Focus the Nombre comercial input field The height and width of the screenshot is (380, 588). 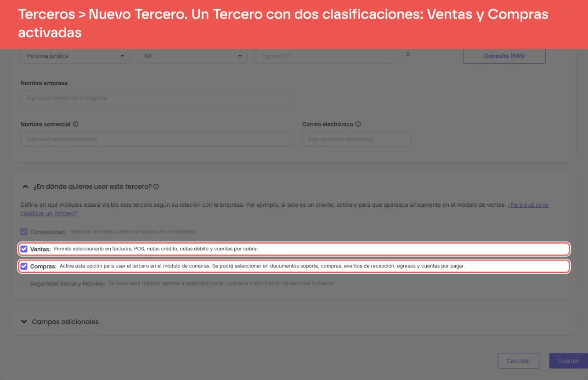pos(157,139)
